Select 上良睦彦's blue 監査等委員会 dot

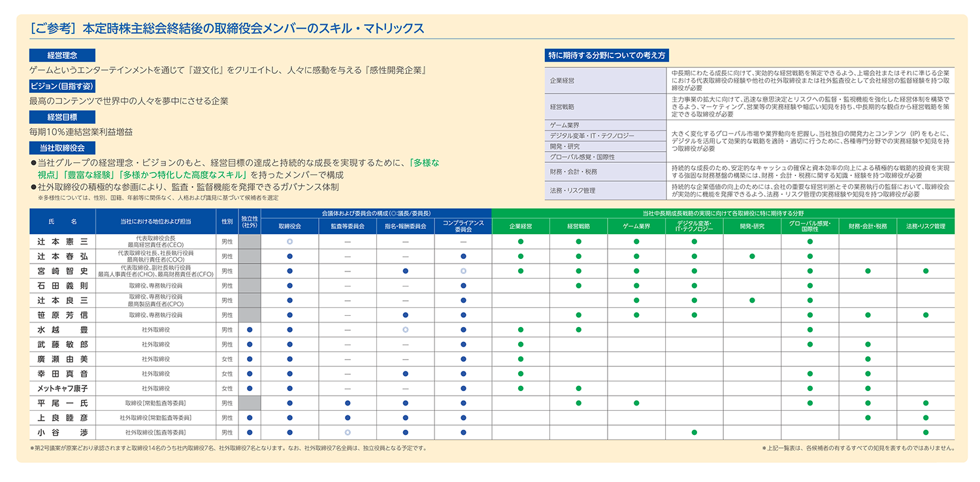348,417
